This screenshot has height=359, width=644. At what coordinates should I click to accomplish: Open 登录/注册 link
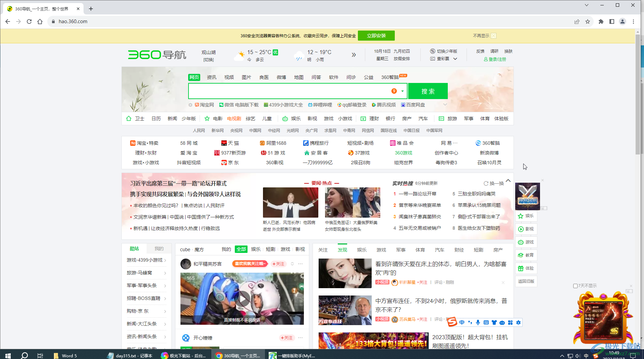pos(495,59)
